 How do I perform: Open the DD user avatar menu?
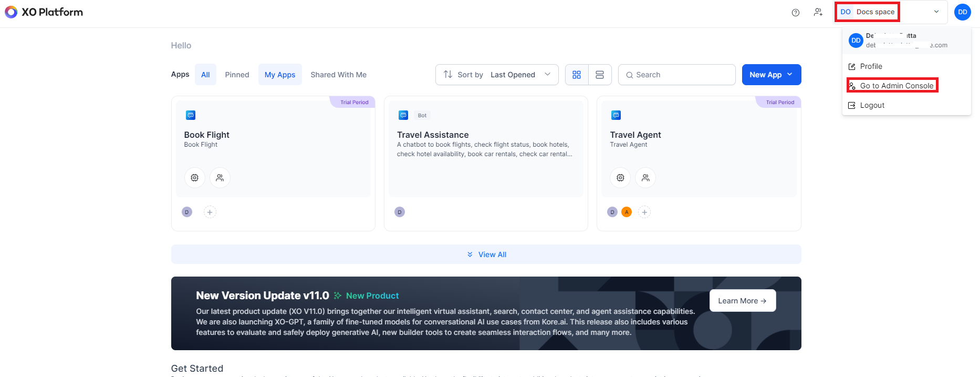[x=962, y=12]
